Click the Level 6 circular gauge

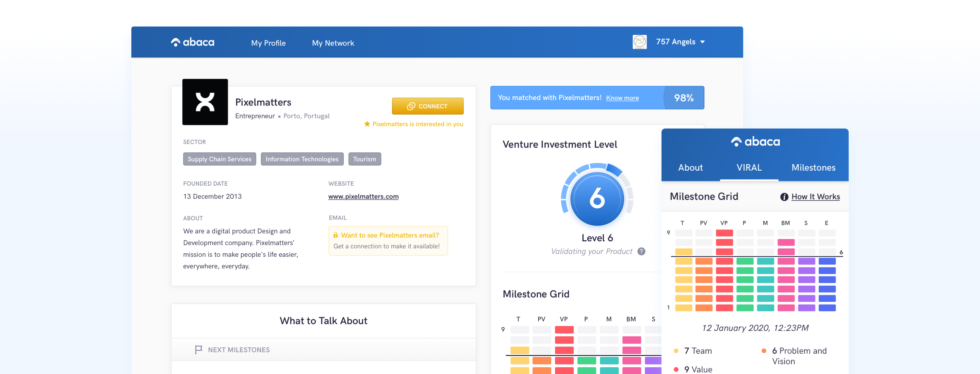(x=597, y=198)
